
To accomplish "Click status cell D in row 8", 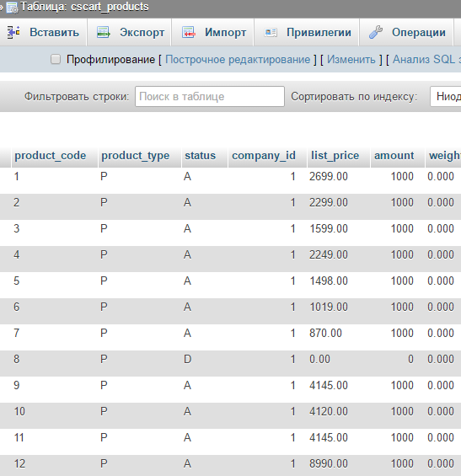I will [x=187, y=359].
